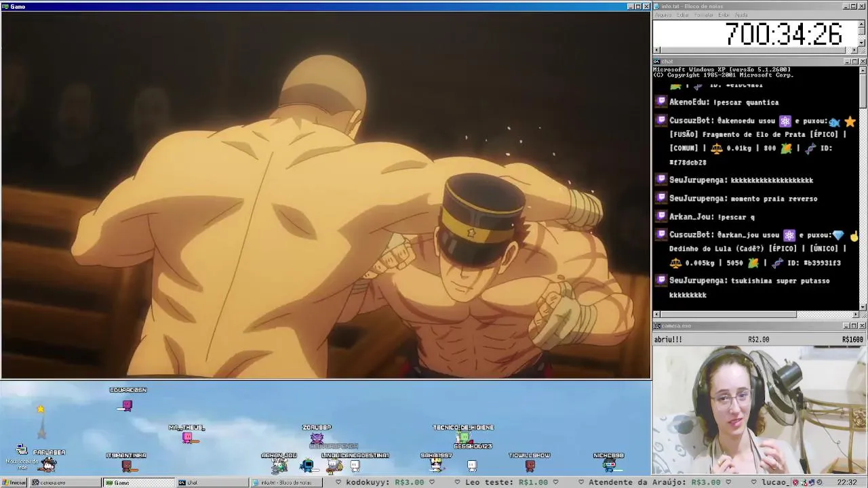Click the R$2.00 value in camera.exe
Screen dimensions: 868x488
pyautogui.click(x=759, y=340)
